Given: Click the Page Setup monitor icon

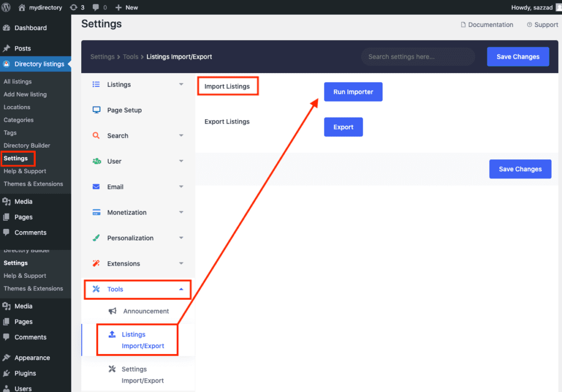Looking at the screenshot, I should (x=97, y=110).
